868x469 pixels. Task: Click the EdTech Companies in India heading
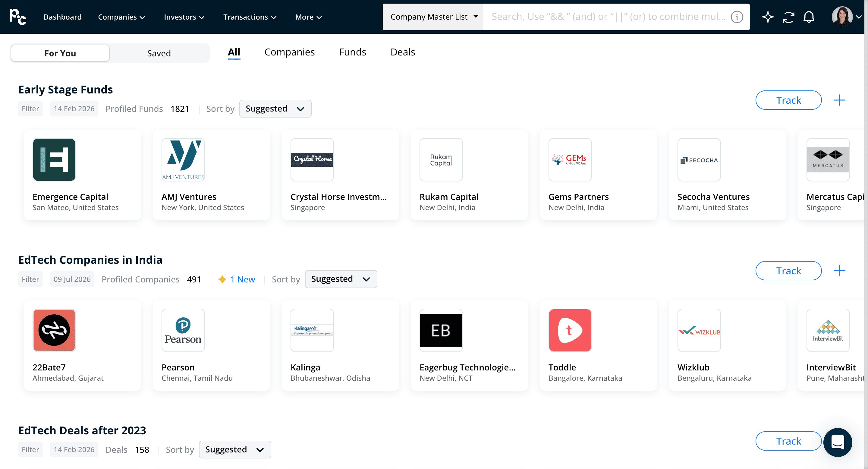(x=90, y=260)
